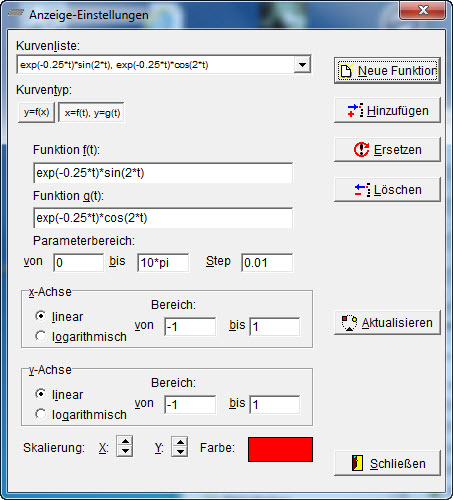This screenshot has height=500, width=453.
Task: Close the Anzeige-Einstellungen dialog window
Action: click(x=423, y=10)
